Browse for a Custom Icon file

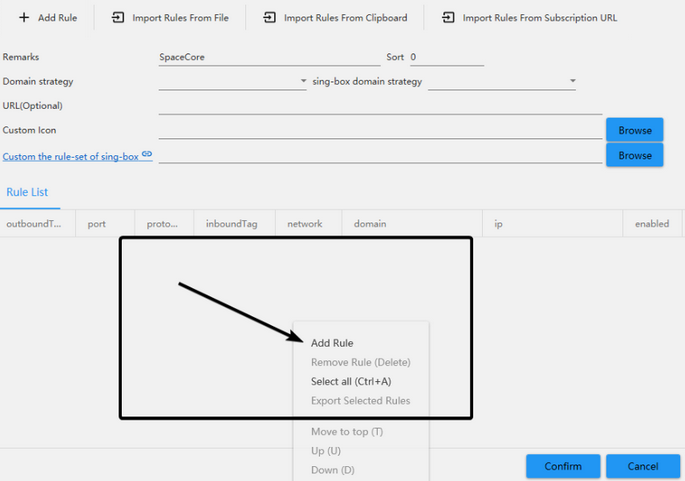(634, 130)
